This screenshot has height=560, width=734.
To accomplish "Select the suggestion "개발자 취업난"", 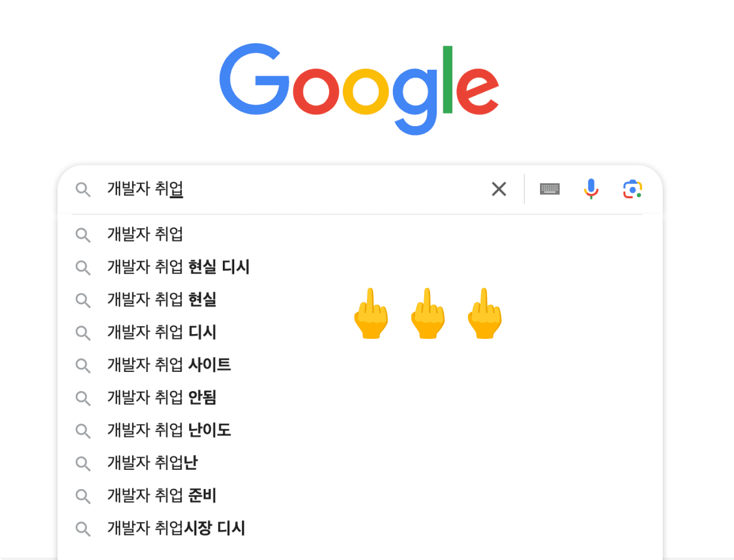I will click(153, 463).
